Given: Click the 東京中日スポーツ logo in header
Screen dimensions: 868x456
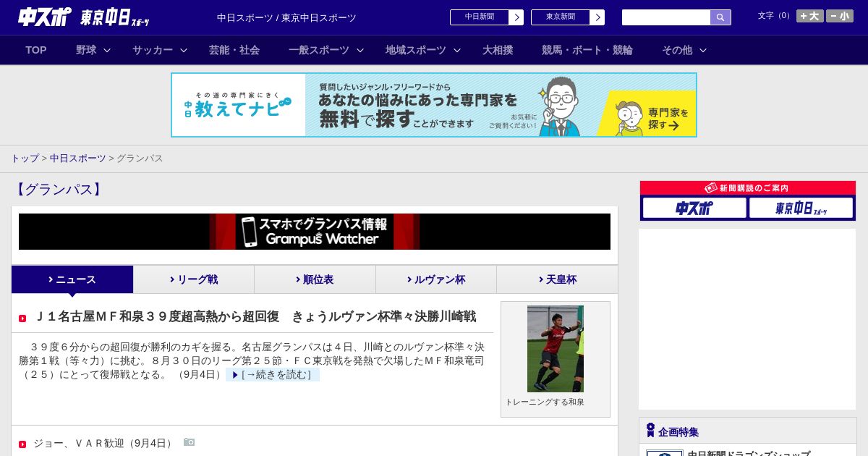Looking at the screenshot, I should [x=115, y=17].
